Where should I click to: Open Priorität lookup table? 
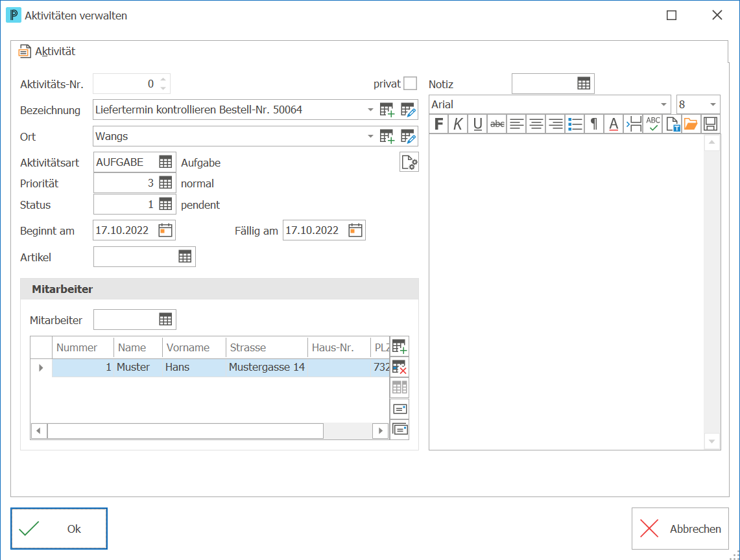[x=165, y=183]
